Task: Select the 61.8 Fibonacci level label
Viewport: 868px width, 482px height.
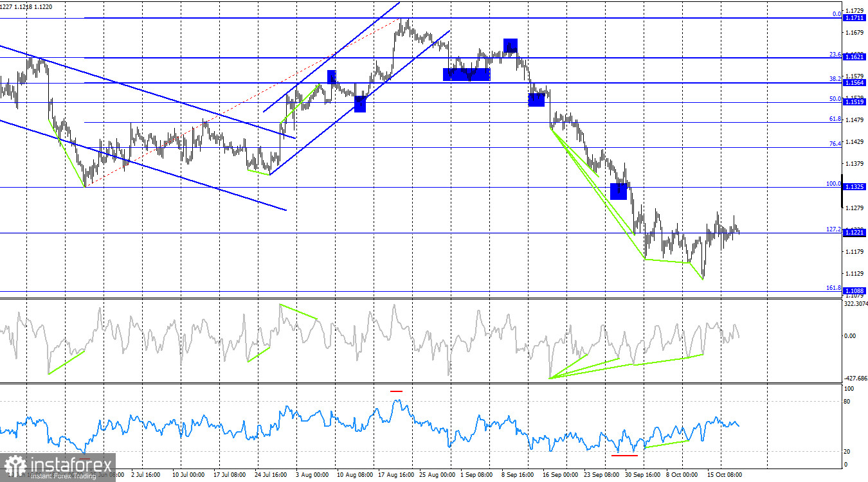Action: click(835, 119)
